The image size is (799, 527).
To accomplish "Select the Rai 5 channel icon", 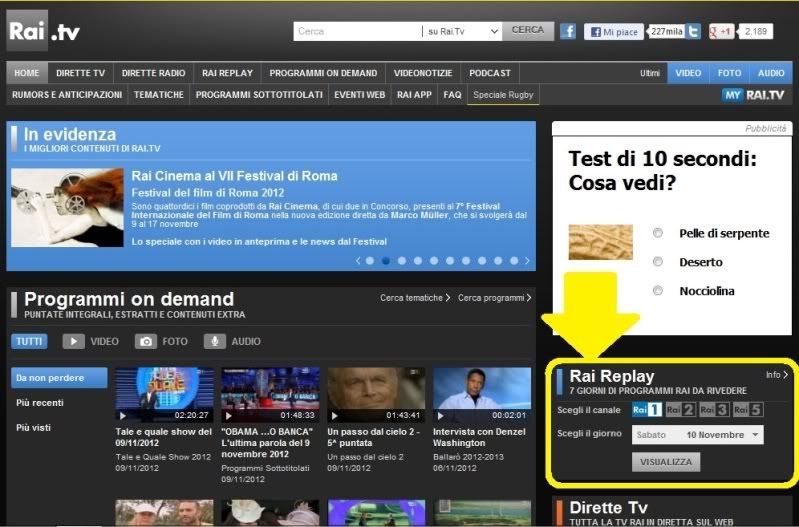I will point(747,409).
